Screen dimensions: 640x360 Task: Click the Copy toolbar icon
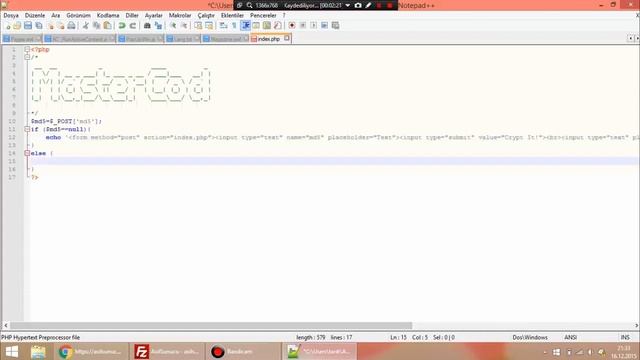tap(97, 26)
